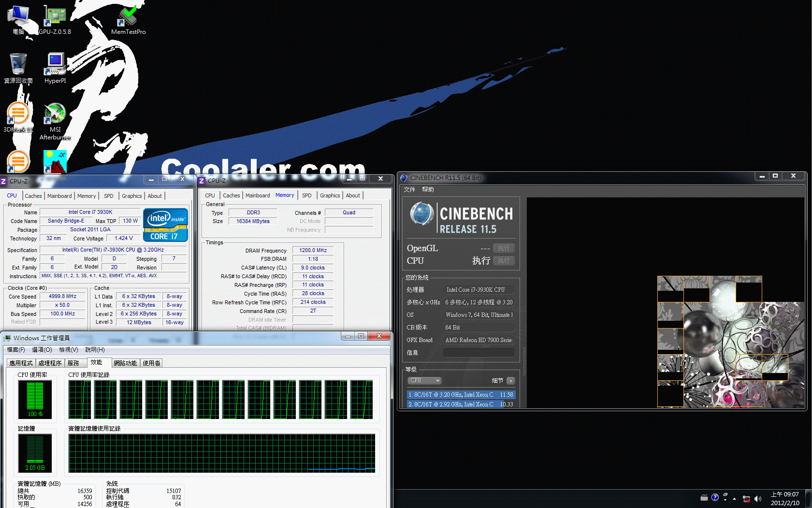Select the 資源回收筒 recycle bin icon

click(x=18, y=68)
